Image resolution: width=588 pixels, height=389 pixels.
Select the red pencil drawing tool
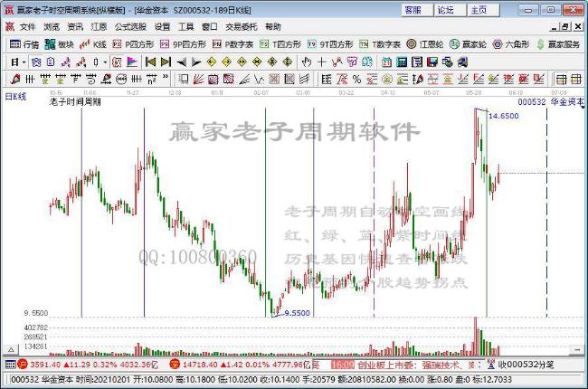pyautogui.click(x=15, y=79)
